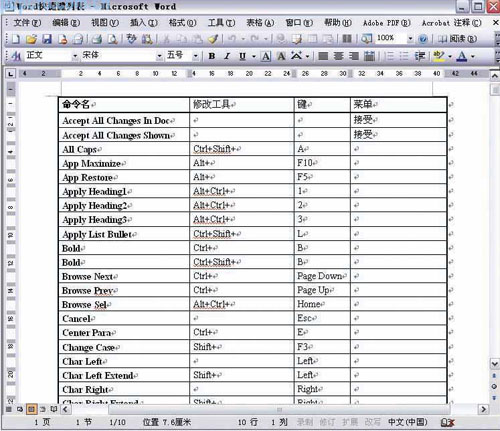
Task: Expand the character scaling dropdown arrow
Action: pos(307,56)
